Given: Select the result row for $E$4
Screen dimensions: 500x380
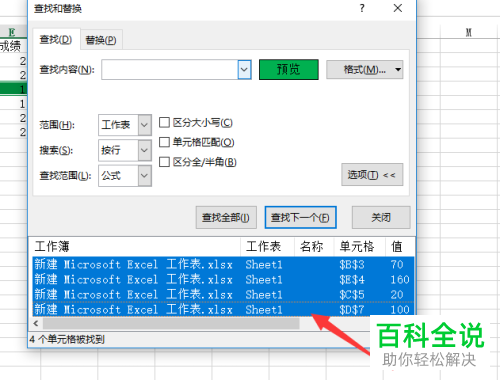Looking at the screenshot, I should coord(223,279).
